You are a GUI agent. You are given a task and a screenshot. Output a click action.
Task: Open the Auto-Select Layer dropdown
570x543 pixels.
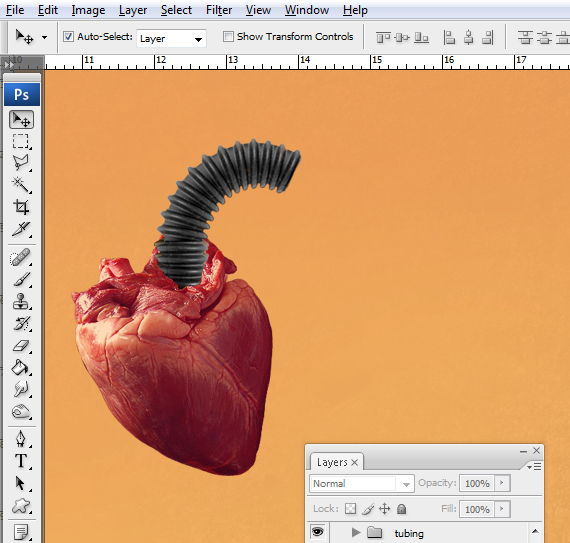point(171,38)
